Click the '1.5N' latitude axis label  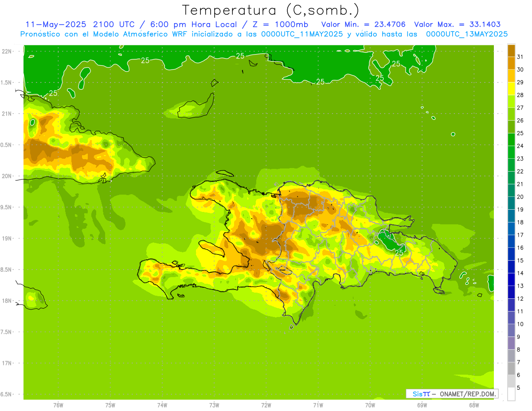coord(7,82)
